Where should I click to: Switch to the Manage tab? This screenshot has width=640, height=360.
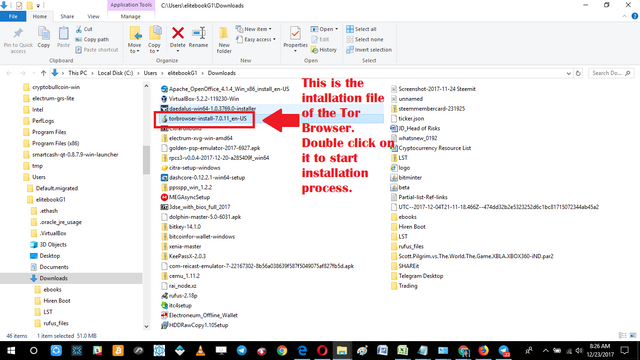[131, 16]
